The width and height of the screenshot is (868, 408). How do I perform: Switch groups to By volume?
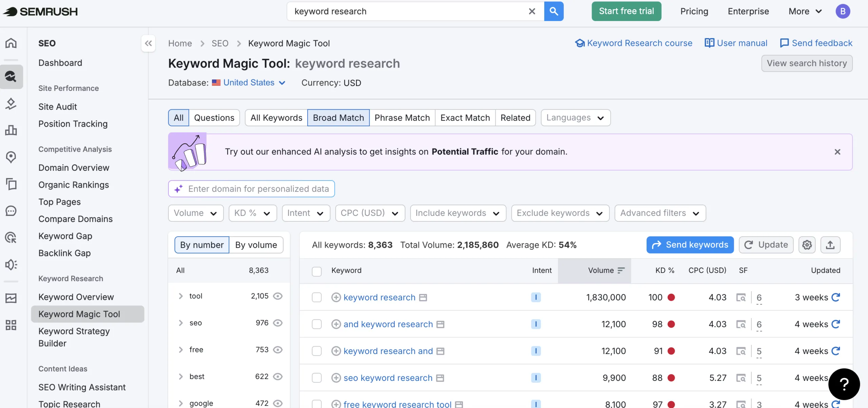tap(256, 245)
